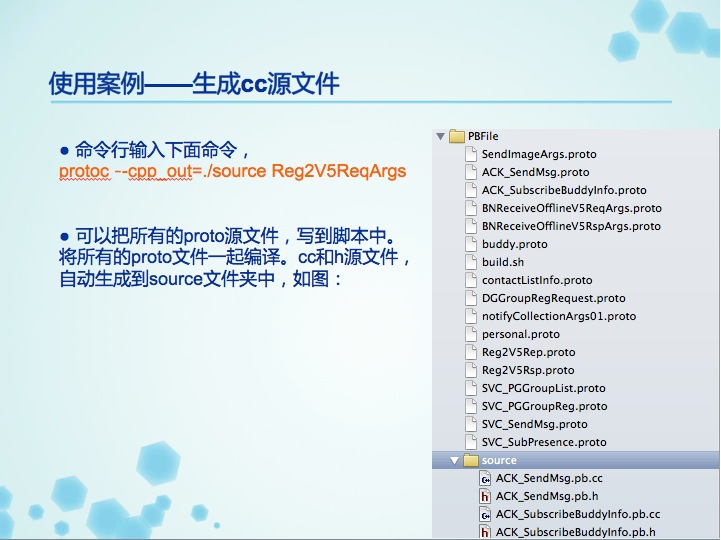The image size is (721, 540).
Task: Click the orange protoc --cpp_out command text
Action: (x=233, y=171)
